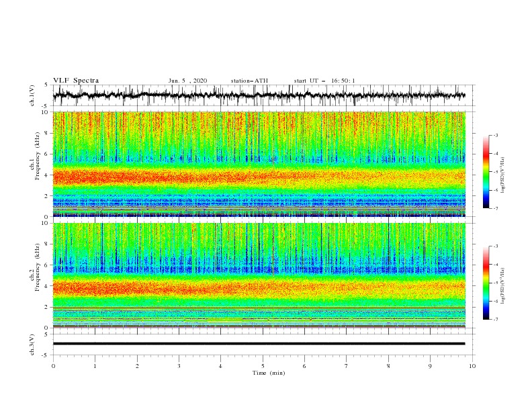This screenshot has width=532, height=411.
Task: Click the '-5' tick on ch.1 colorbar
Action: 496,172
